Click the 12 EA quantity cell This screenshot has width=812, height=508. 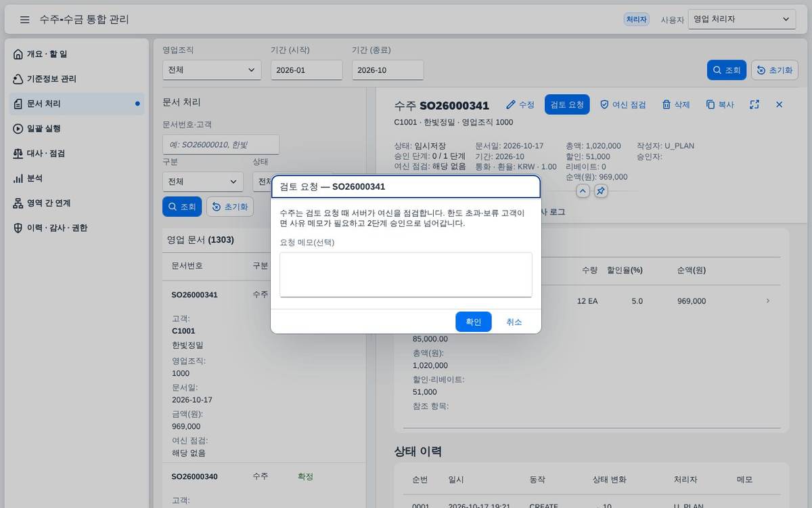[587, 301]
